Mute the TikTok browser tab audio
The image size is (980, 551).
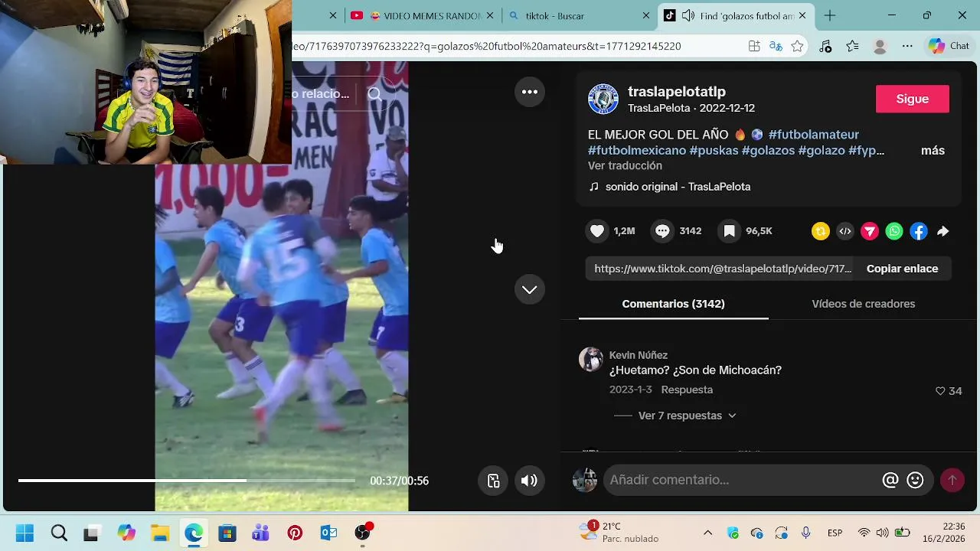pos(688,15)
